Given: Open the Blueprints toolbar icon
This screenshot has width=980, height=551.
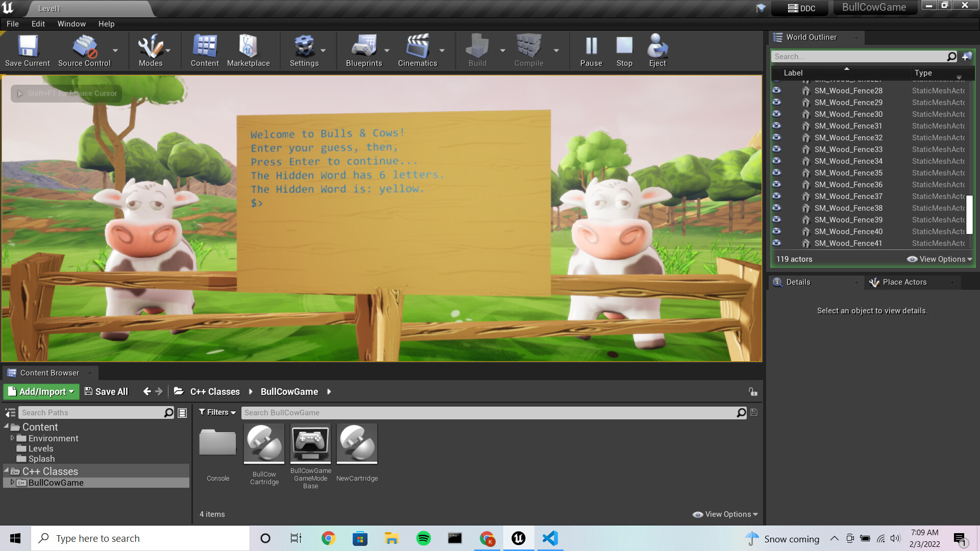Looking at the screenshot, I should 364,51.
